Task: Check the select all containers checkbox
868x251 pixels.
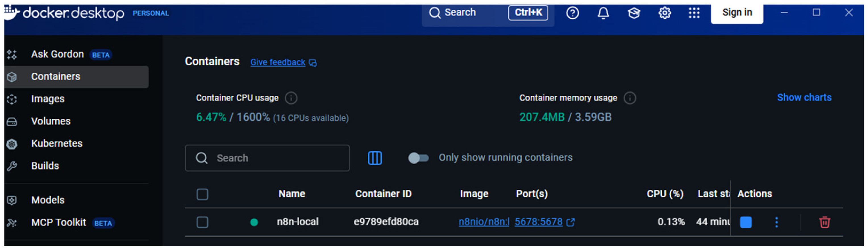Action: [202, 194]
